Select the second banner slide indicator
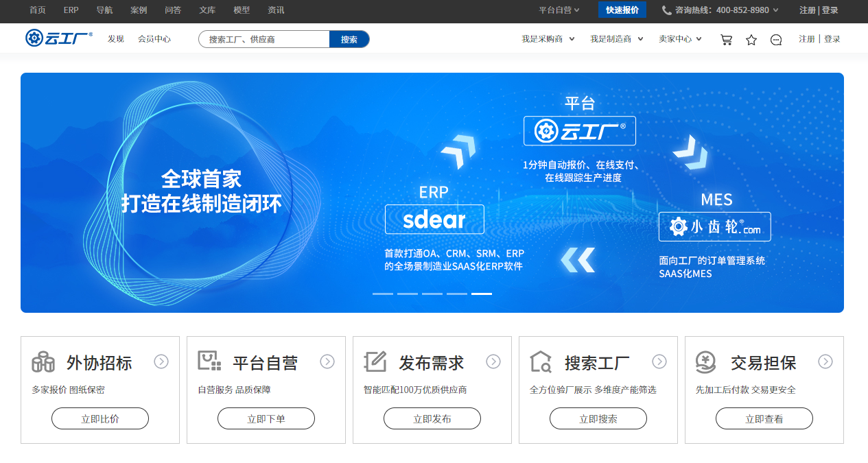The width and height of the screenshot is (868, 463). pyautogui.click(x=408, y=294)
